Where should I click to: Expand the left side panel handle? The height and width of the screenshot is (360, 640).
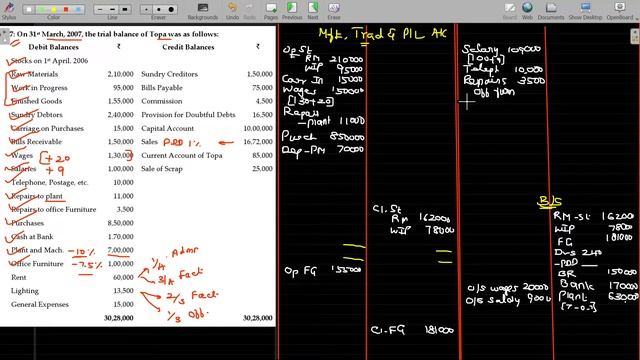click(4, 37)
